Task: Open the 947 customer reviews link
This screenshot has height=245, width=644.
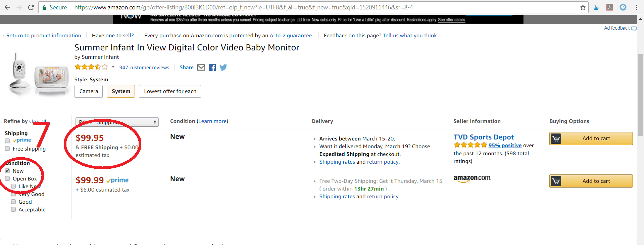Action: tap(144, 67)
